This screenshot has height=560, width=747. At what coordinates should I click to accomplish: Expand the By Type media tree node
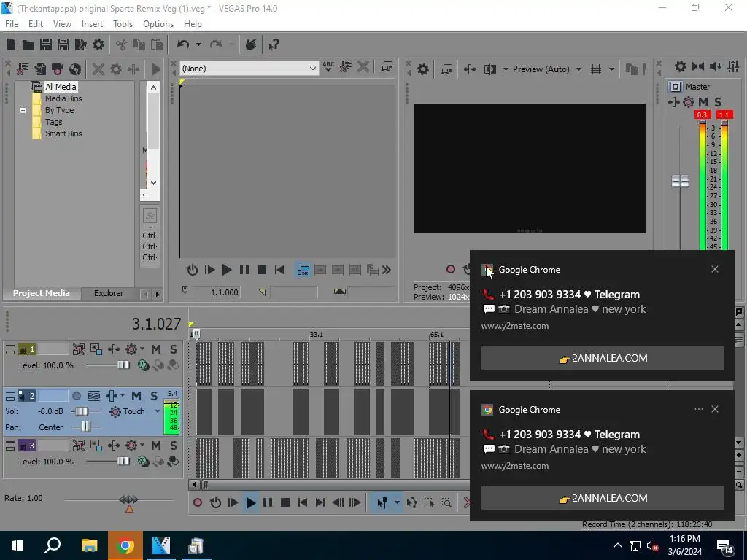tap(23, 111)
